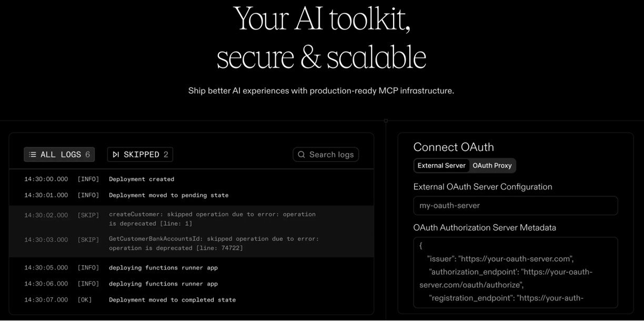Select the 14:30:05.000 deploying functions log row

(163, 268)
